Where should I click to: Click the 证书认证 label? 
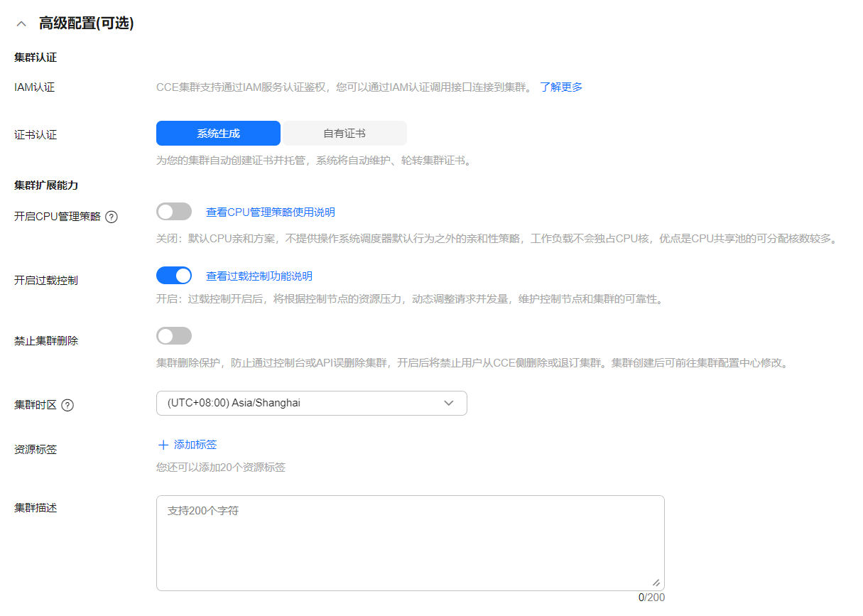(36, 134)
